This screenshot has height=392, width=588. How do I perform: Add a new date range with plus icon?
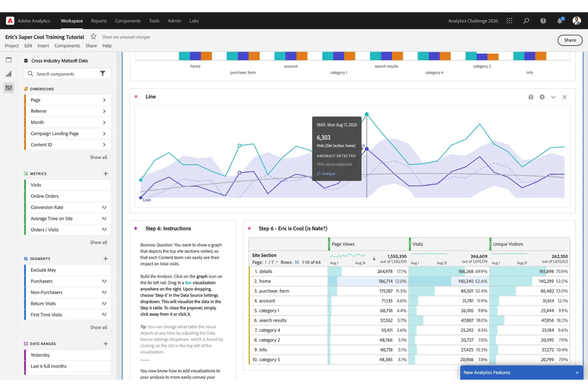106,344
